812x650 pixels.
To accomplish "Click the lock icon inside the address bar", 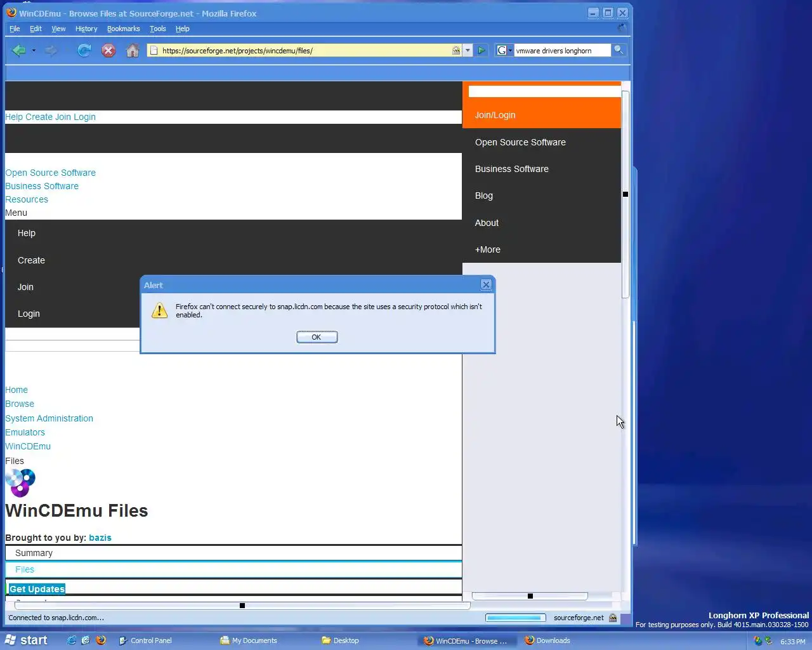I will click(x=456, y=51).
